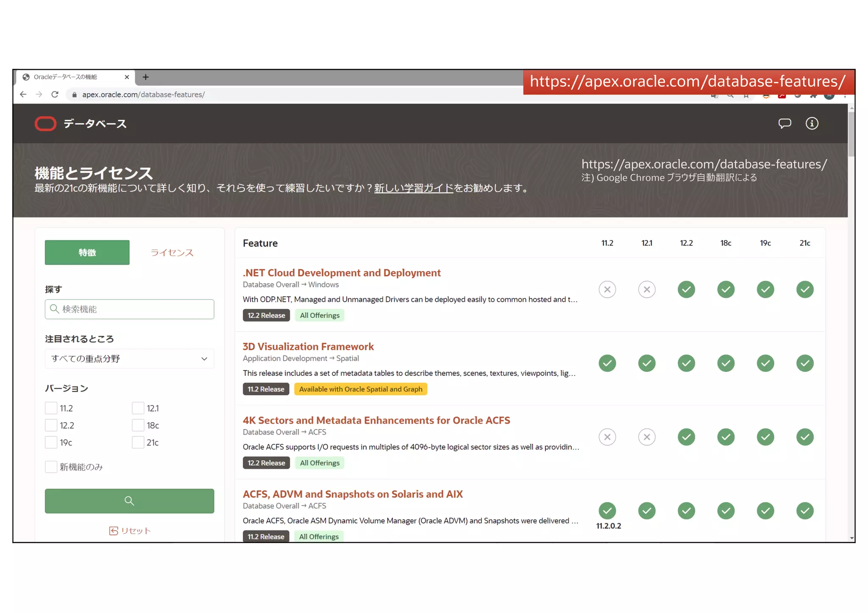
Task: Go back with browser back arrow
Action: 23,94
